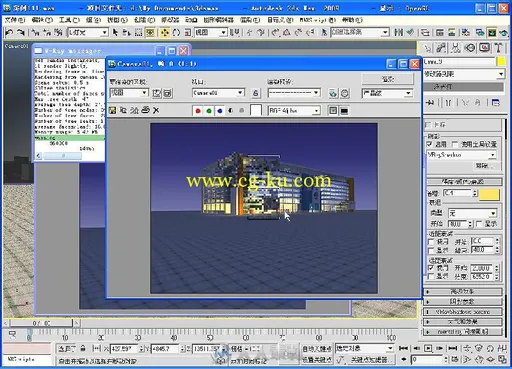
Task: Pin the modifier stack icon
Action: [430, 103]
